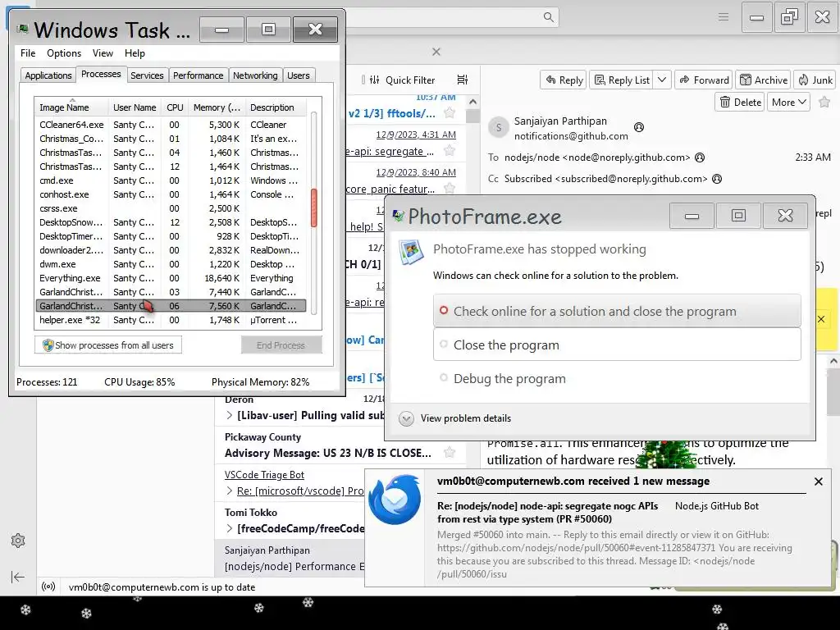The height and width of the screenshot is (630, 840).
Task: Click the sender avatar S icon
Action: [498, 127]
